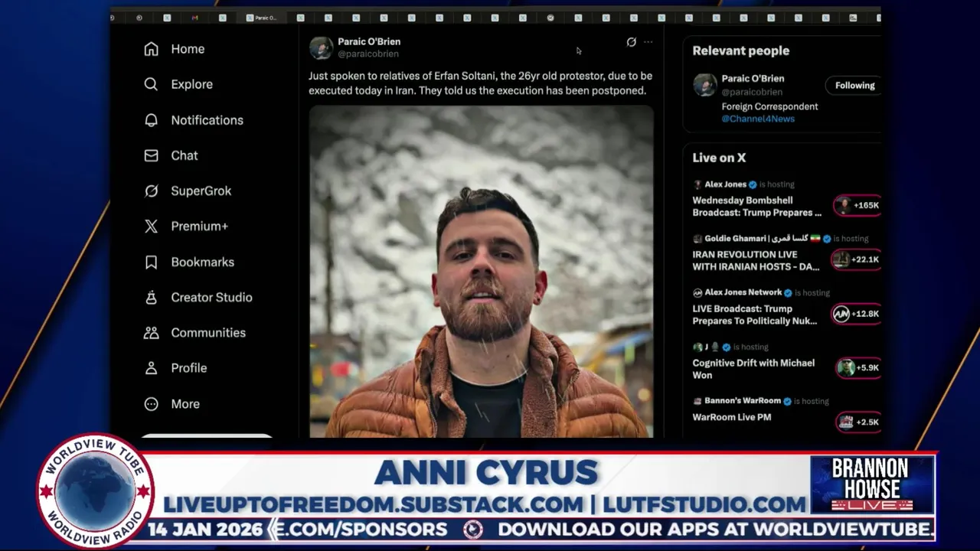Click the 'Relevant people' heading
This screenshot has height=551, width=980.
740,51
